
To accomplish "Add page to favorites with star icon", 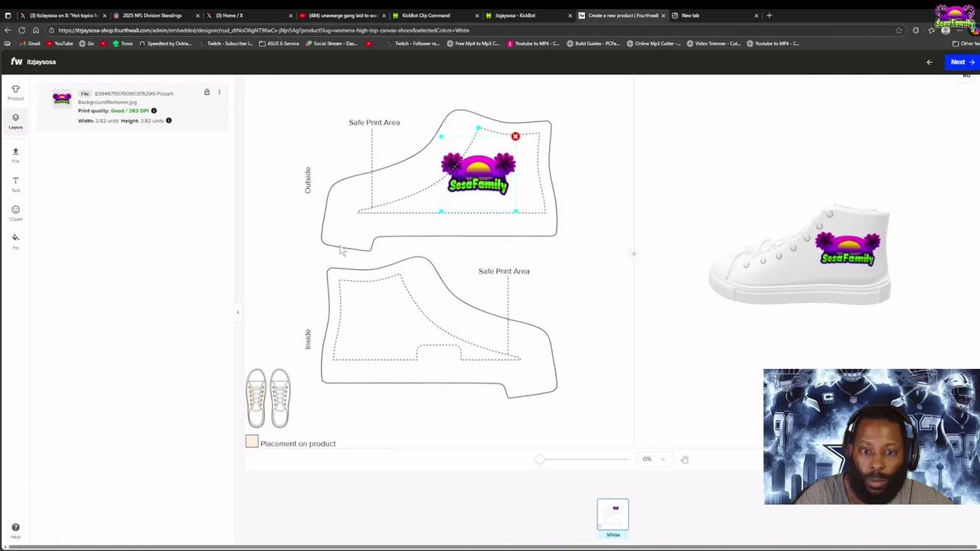I will click(899, 31).
